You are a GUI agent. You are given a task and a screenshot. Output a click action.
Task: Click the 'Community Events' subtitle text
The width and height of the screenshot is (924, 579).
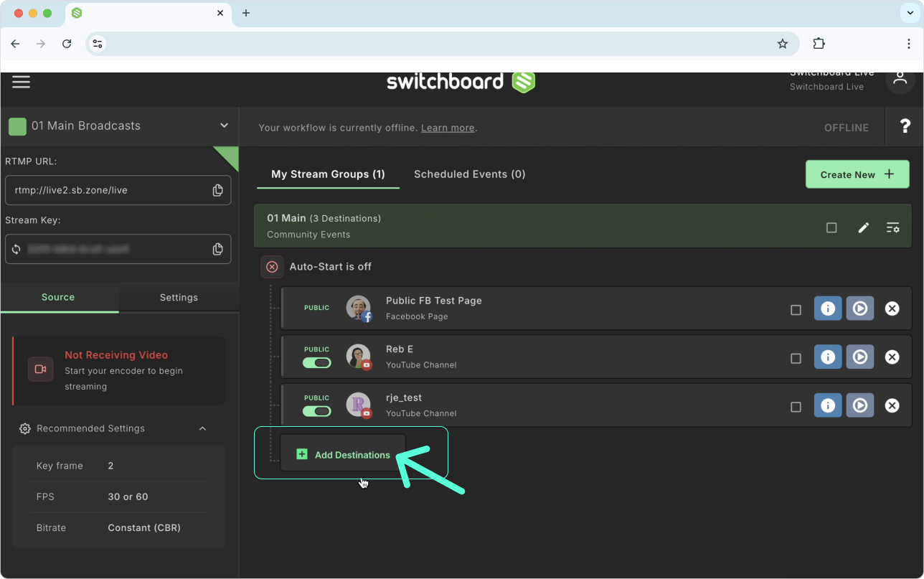(x=308, y=235)
